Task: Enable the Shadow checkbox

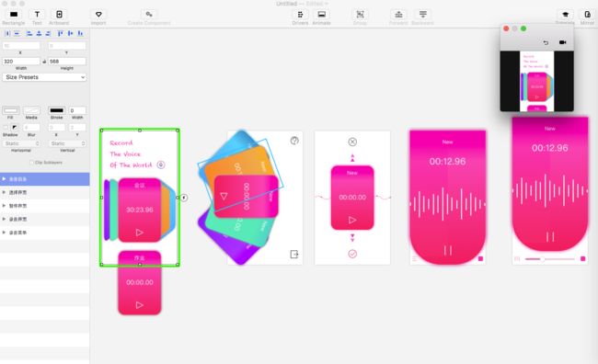Action: (6, 127)
